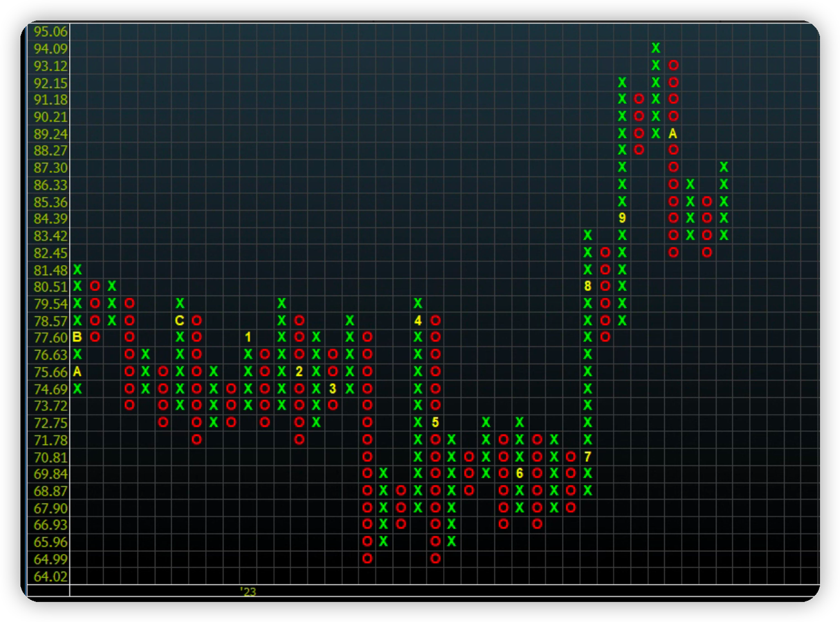
Task: Click the 95.06 price axis label
Action: [x=51, y=31]
